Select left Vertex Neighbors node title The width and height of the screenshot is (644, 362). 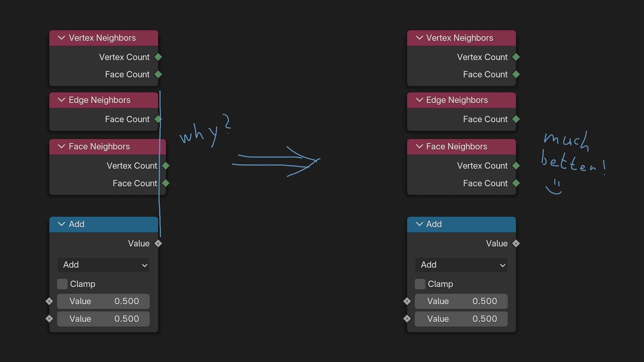coord(102,38)
